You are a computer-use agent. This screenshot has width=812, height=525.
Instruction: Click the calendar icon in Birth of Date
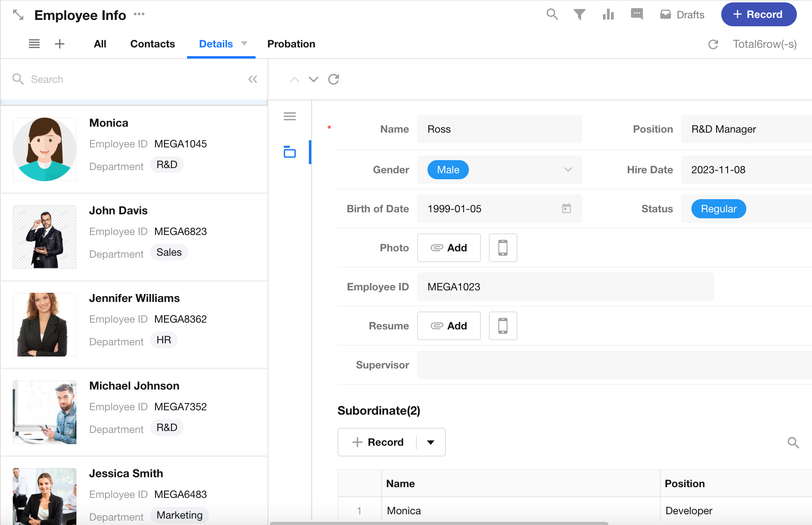pos(566,208)
